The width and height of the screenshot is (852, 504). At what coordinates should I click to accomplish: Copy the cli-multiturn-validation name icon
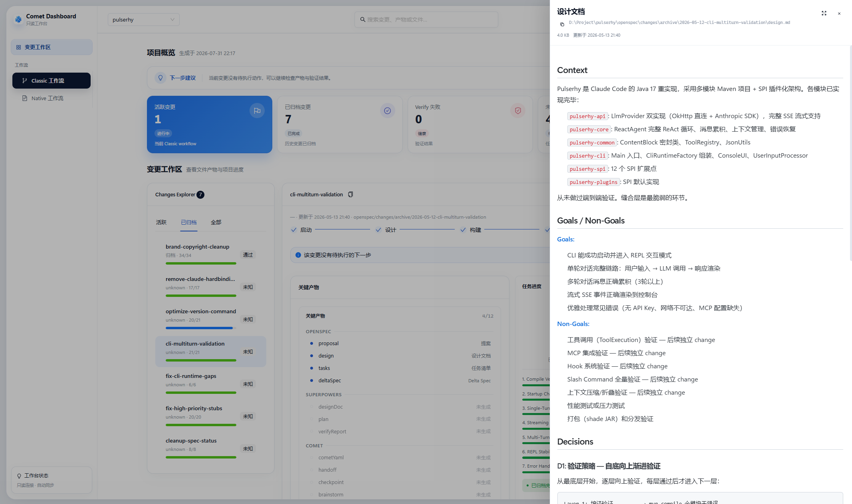point(351,194)
